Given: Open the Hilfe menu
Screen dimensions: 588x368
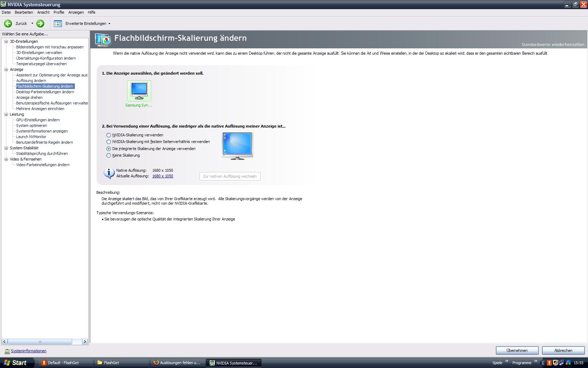Looking at the screenshot, I should tap(91, 12).
